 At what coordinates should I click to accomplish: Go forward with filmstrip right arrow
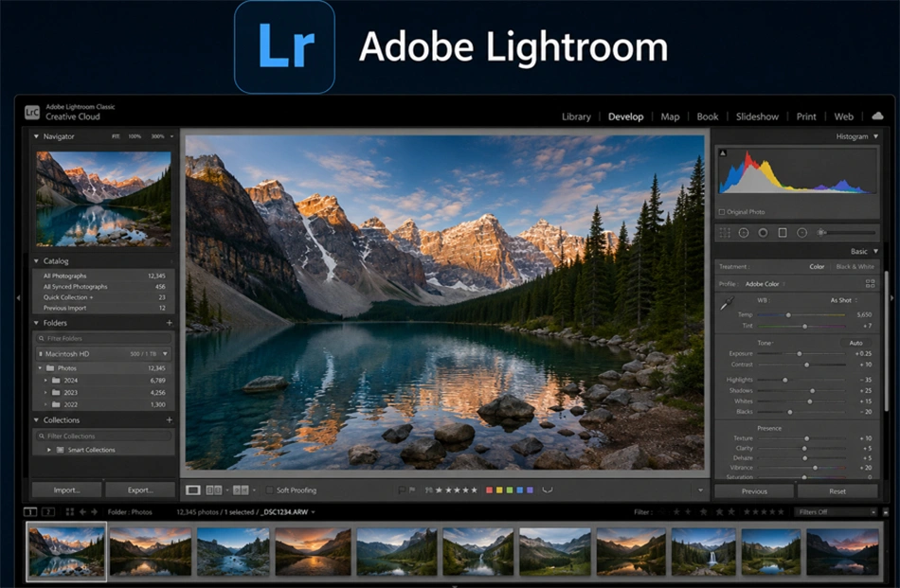(94, 511)
